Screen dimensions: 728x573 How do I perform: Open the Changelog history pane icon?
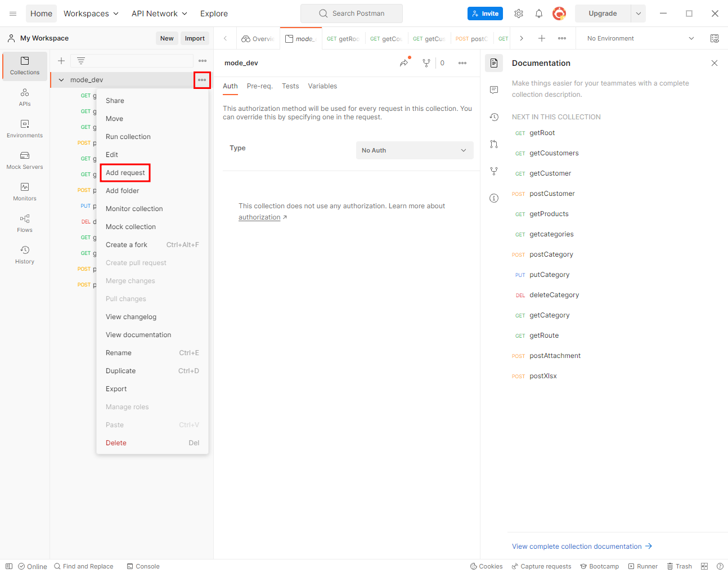point(494,117)
